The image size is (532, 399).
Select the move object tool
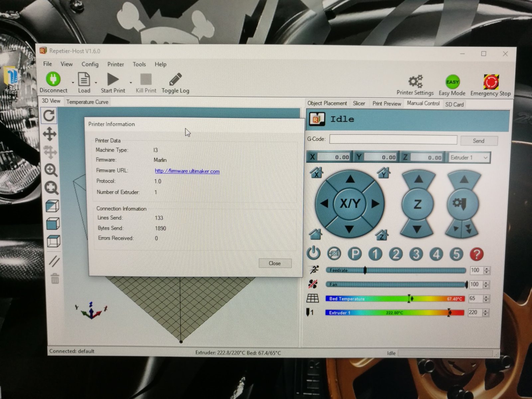(50, 152)
